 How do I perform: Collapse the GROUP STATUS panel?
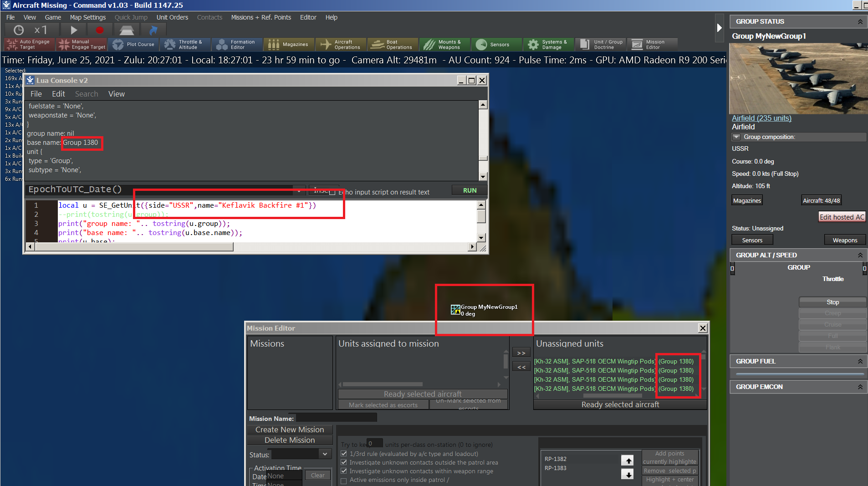coord(860,21)
